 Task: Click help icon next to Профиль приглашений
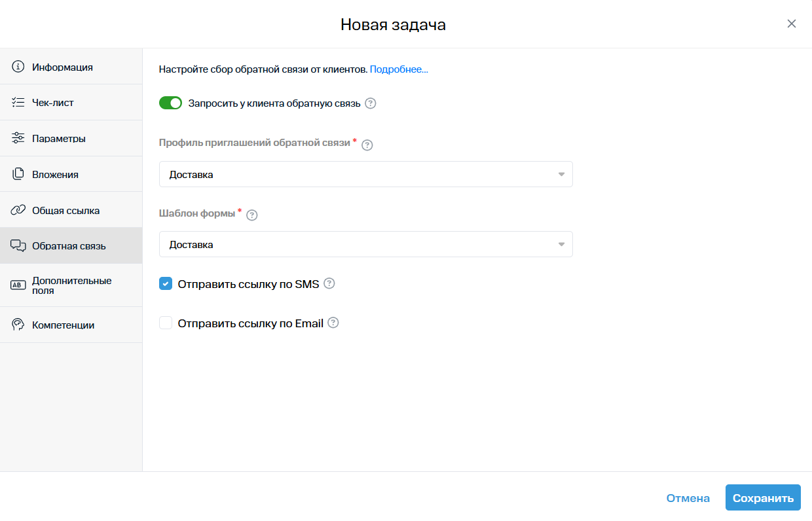(x=367, y=145)
